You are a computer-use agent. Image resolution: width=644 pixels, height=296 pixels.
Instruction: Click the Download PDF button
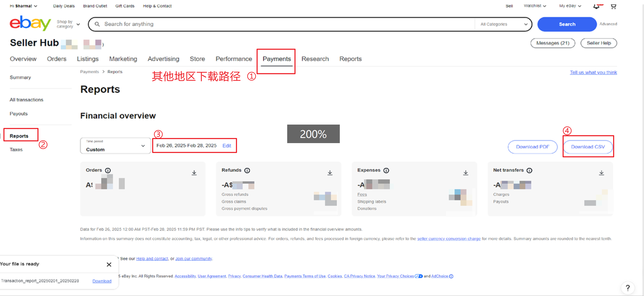click(533, 147)
